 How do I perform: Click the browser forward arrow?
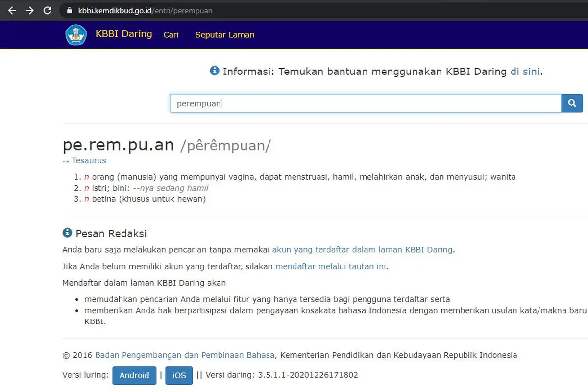tap(30, 10)
